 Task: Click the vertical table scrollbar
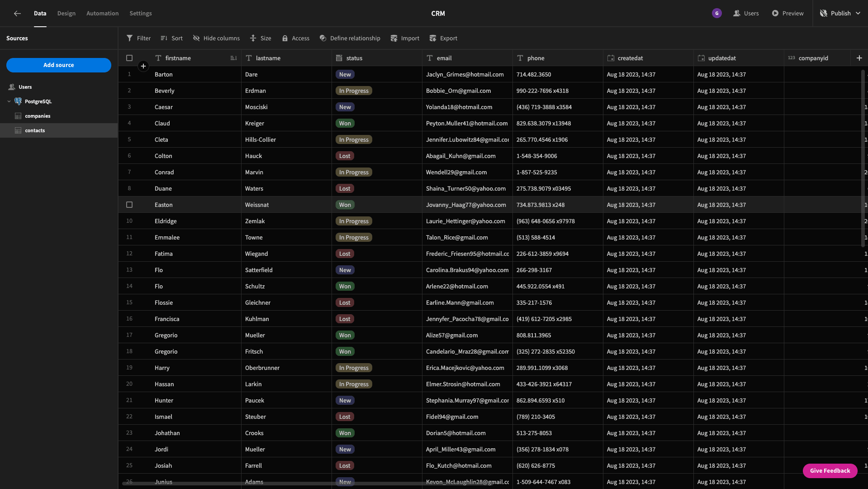(863, 158)
